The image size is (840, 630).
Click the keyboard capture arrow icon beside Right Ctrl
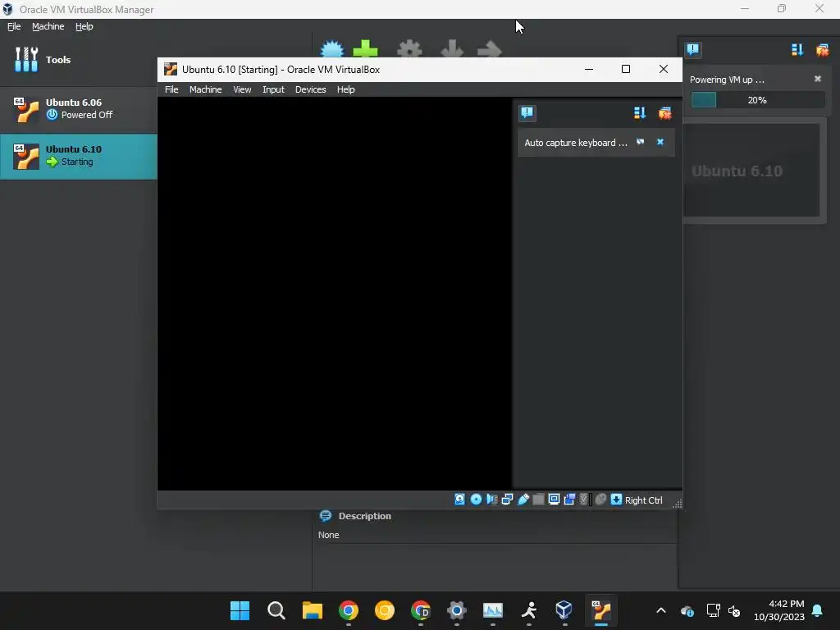[616, 500]
